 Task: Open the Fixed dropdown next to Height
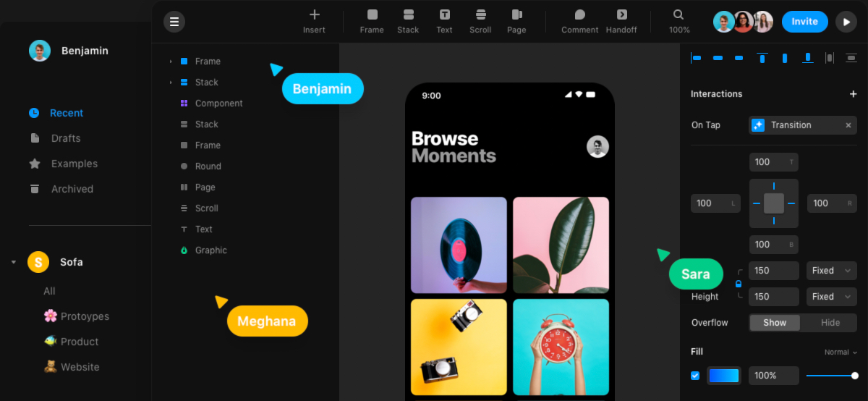(x=832, y=297)
